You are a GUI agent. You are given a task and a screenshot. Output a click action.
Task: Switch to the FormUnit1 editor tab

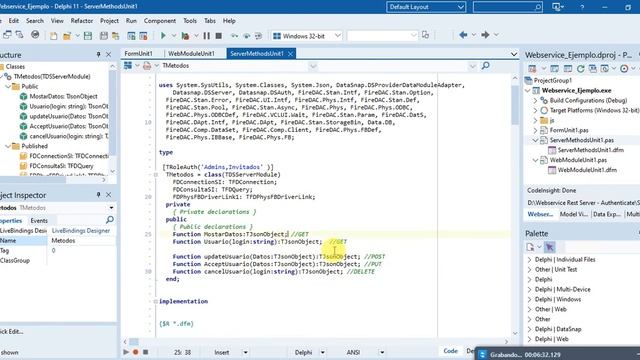pos(138,54)
